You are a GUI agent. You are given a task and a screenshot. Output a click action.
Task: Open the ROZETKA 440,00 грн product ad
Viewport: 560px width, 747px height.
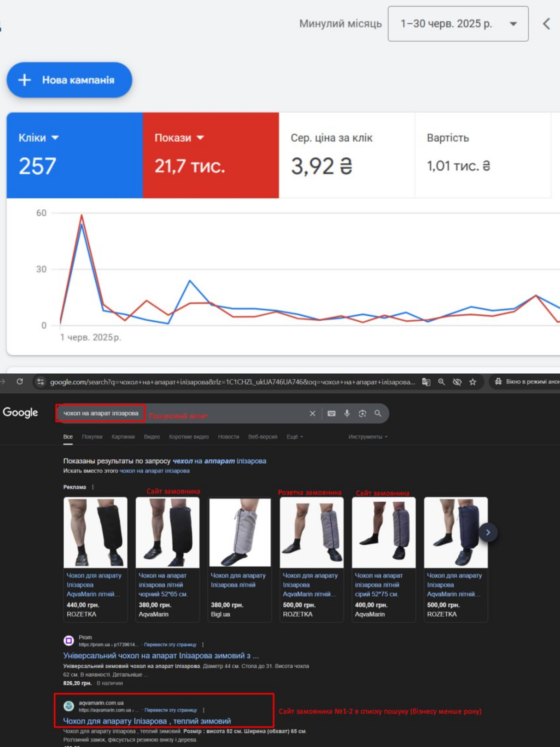tap(95, 559)
